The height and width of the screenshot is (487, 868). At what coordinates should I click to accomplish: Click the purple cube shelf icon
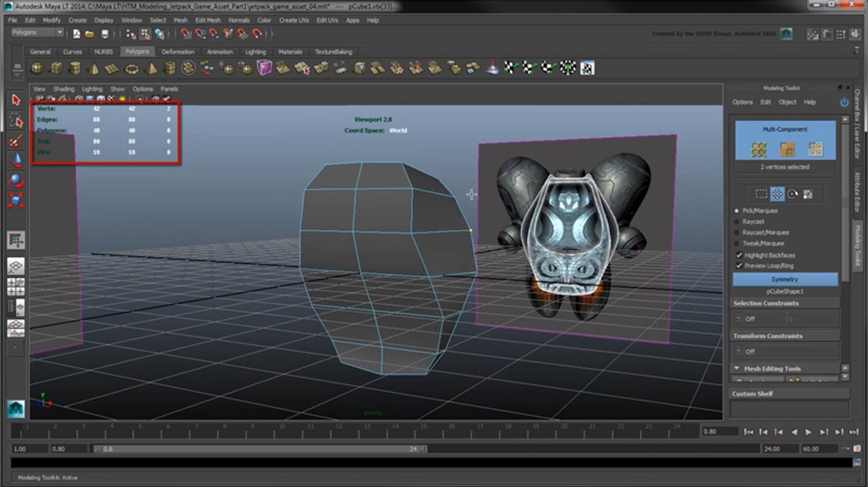click(264, 68)
